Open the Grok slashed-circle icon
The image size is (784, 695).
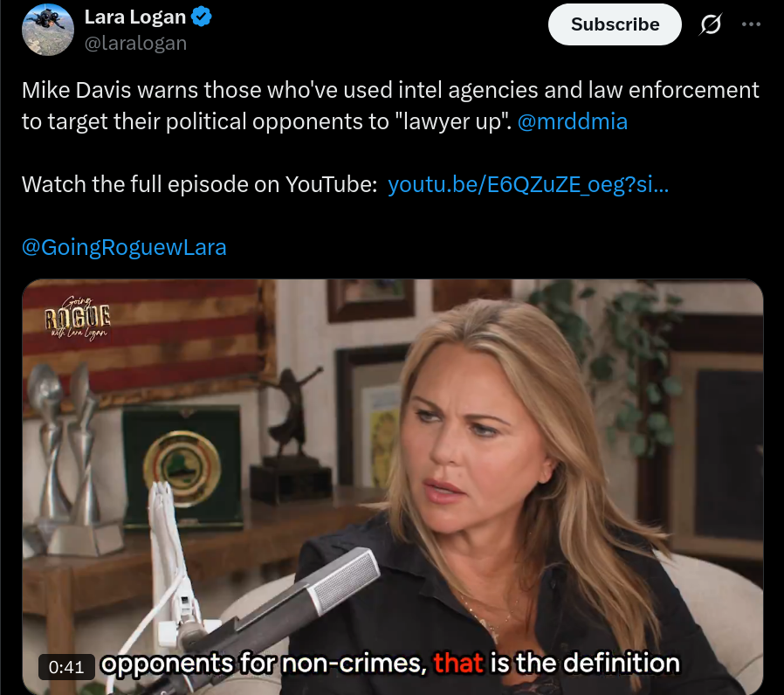click(x=710, y=24)
